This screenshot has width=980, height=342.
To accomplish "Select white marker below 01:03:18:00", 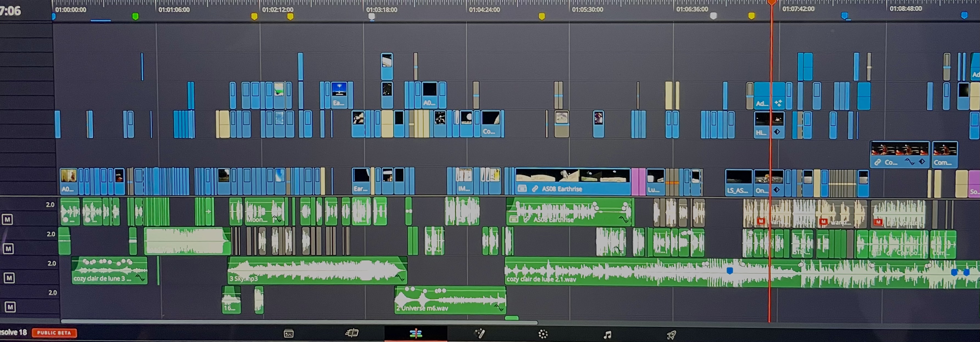I will coord(372,16).
